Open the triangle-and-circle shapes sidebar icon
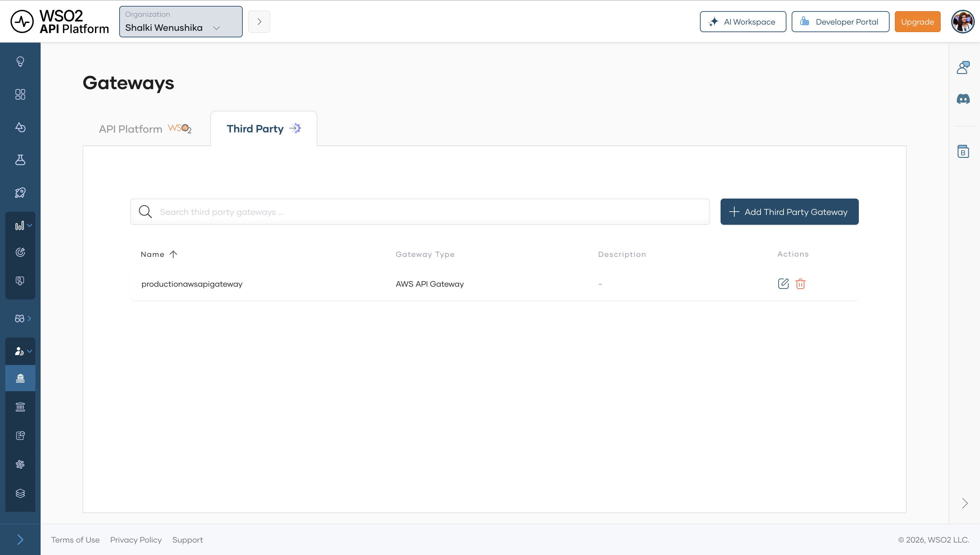Viewport: 980px width, 555px height. (x=20, y=127)
